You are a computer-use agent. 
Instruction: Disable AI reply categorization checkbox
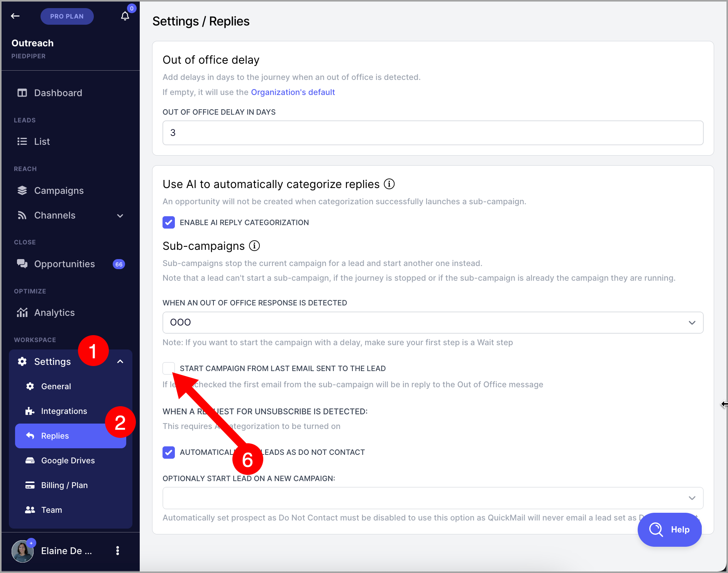169,222
